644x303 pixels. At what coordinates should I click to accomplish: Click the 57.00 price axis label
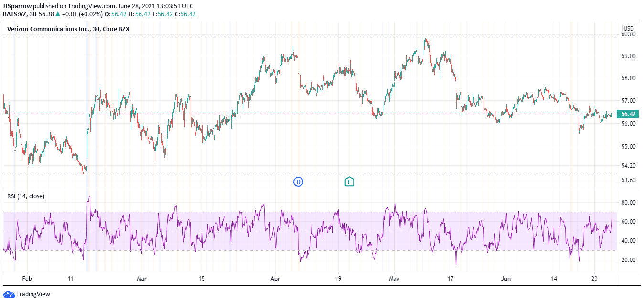pyautogui.click(x=628, y=101)
